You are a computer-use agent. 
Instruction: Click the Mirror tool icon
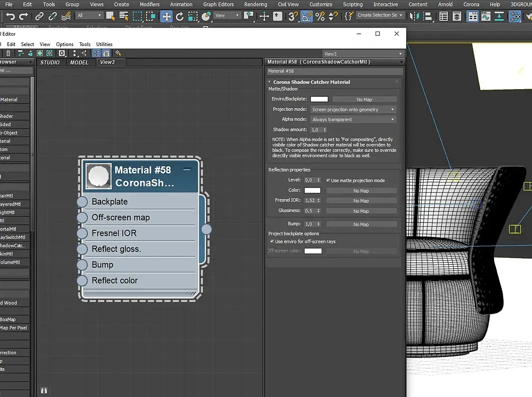(x=414, y=16)
